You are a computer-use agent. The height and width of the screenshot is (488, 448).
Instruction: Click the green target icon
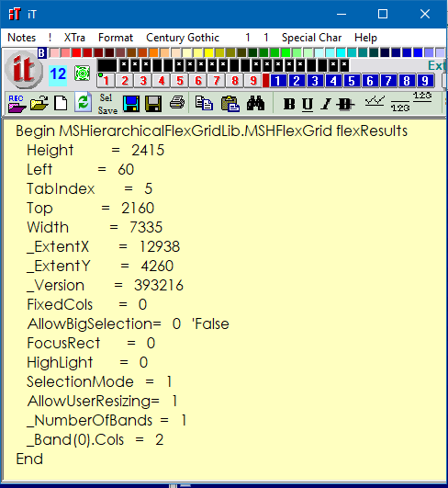[x=82, y=74]
